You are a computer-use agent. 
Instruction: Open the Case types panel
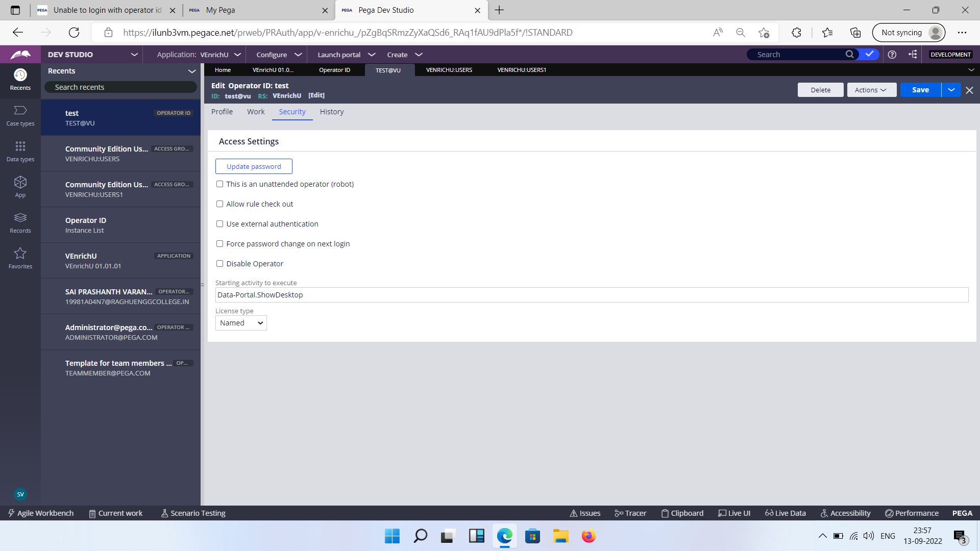point(20,116)
